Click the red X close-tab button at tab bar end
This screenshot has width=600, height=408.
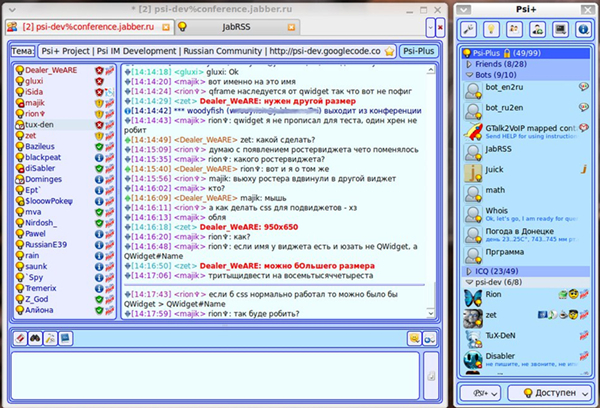tap(440, 28)
